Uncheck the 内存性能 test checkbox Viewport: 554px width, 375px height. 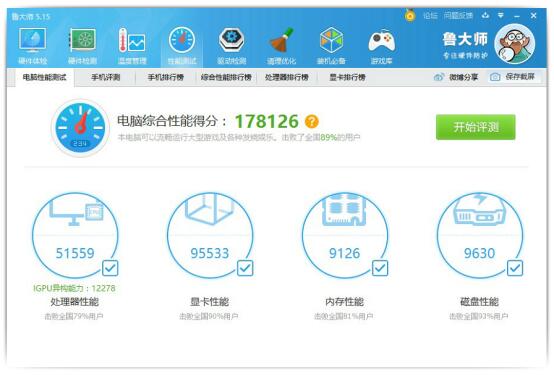pos(380,268)
